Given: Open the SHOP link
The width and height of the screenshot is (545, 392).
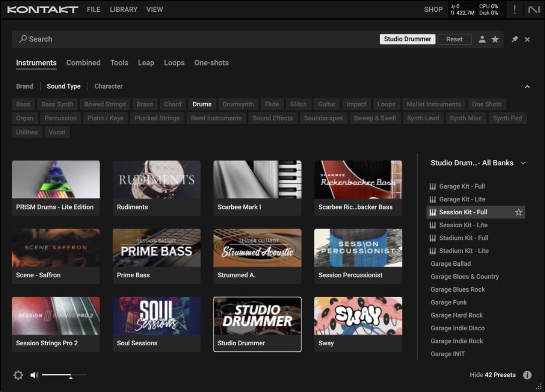Looking at the screenshot, I should coord(433,10).
